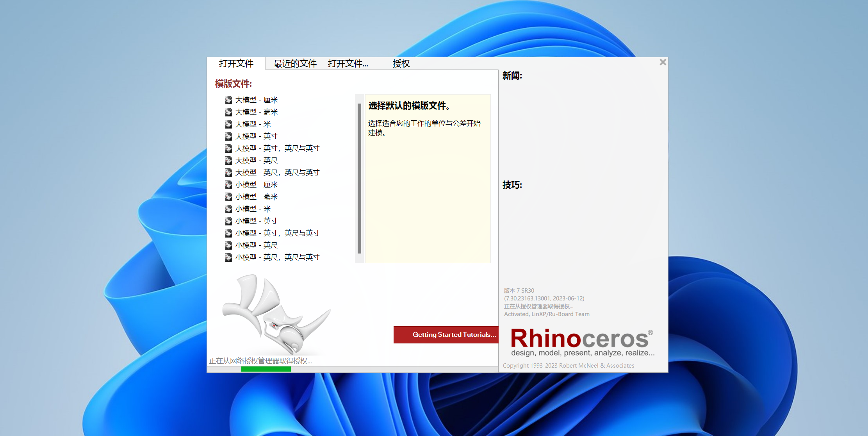Open Getting Started Tutorials
Image resolution: width=868 pixels, height=436 pixels.
tap(446, 335)
